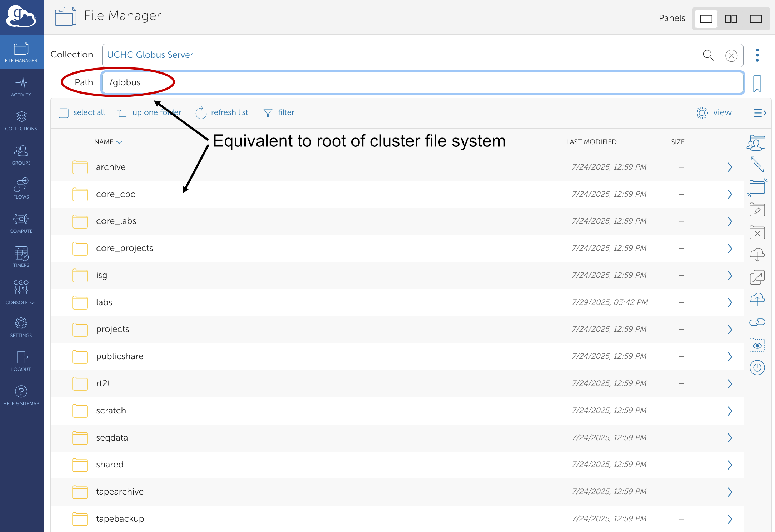The image size is (775, 532).
Task: Expand the Console menu in sidebar
Action: click(x=21, y=292)
